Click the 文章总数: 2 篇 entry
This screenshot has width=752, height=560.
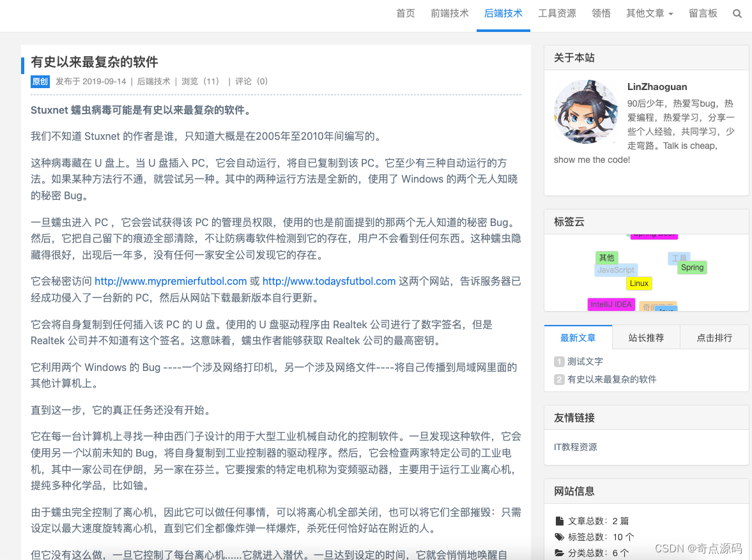[592, 520]
